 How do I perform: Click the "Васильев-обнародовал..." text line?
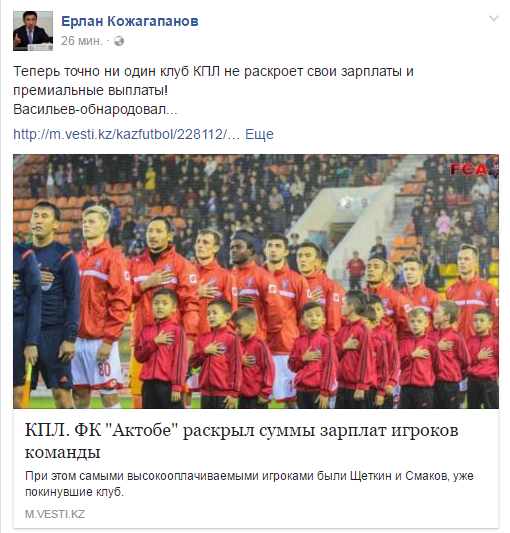95,110
